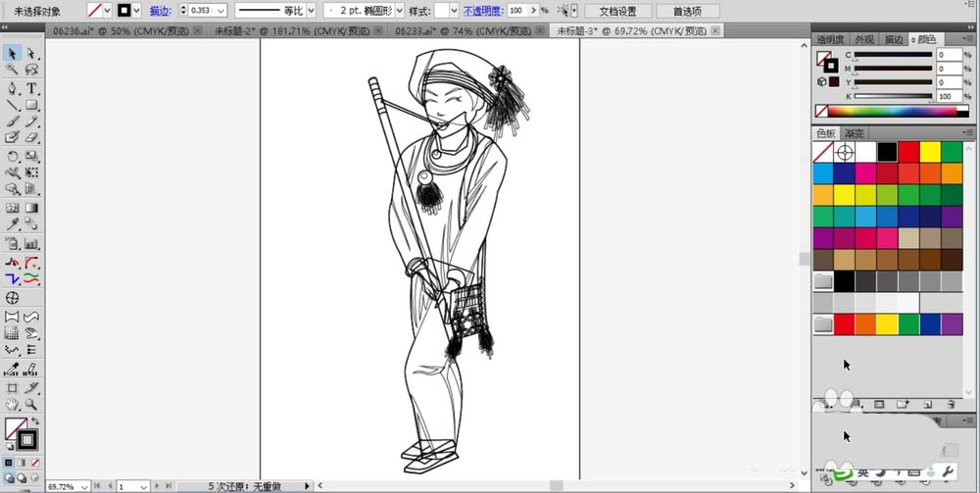Screen dimensions: 980x493
Task: Select the Selection (black arrow) tool
Action: [x=12, y=54]
